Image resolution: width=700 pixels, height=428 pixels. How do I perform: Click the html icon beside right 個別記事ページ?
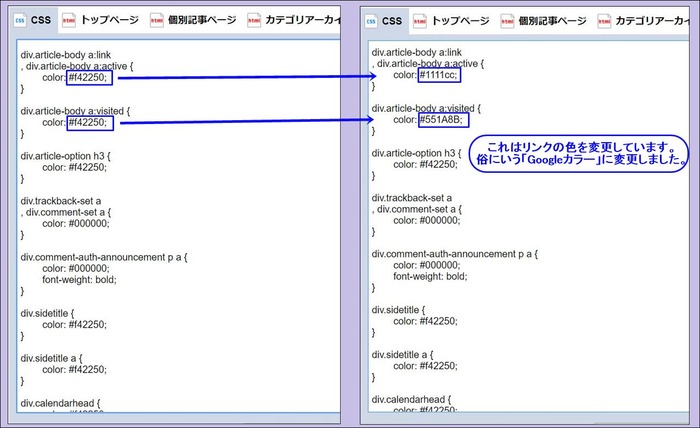click(x=507, y=21)
